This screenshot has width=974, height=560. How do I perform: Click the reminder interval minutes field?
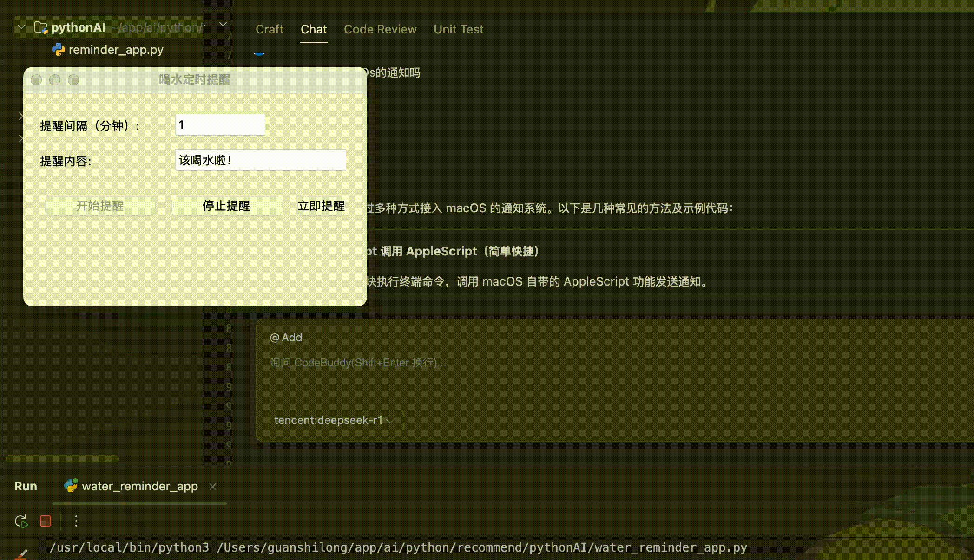(x=220, y=125)
